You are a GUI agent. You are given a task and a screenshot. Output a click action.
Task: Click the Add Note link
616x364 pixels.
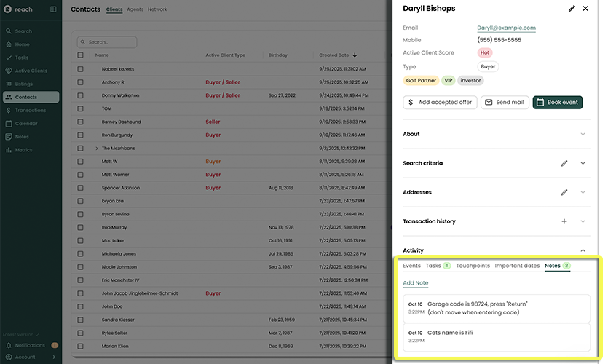(415, 283)
